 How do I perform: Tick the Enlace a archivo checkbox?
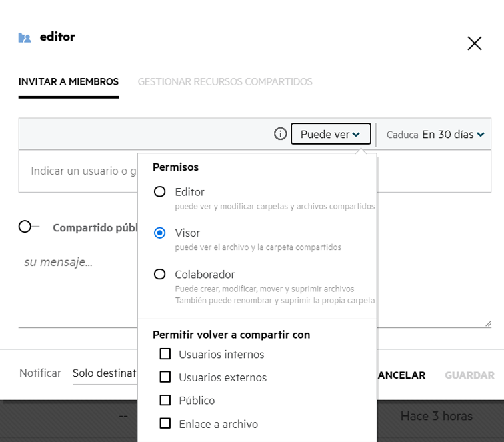pos(165,423)
